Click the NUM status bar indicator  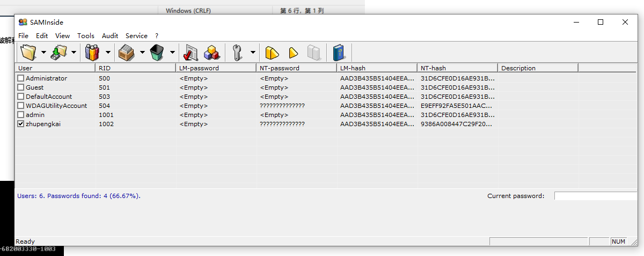(618, 242)
